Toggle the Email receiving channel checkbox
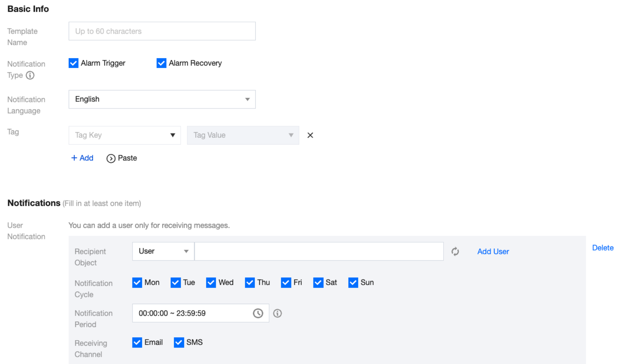 (137, 342)
